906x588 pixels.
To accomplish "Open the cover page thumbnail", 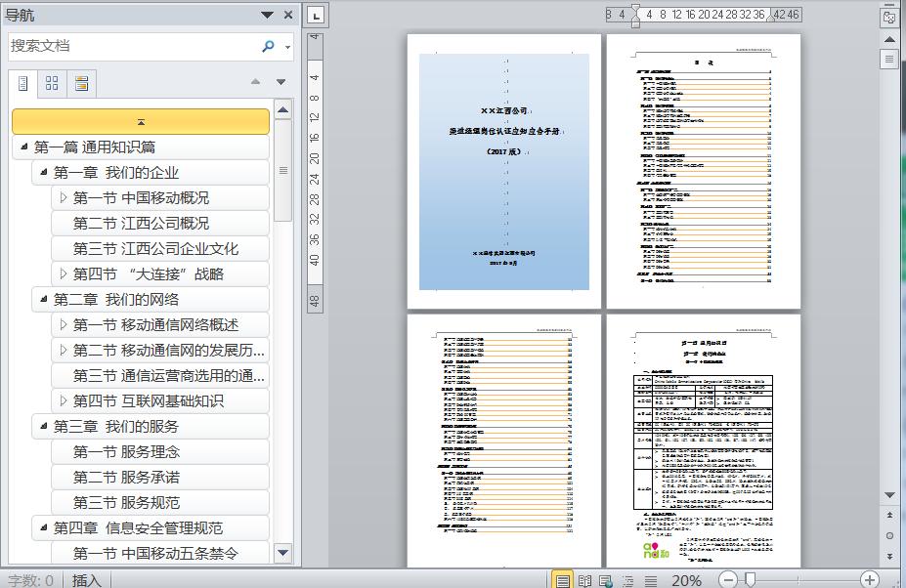I will 504,172.
